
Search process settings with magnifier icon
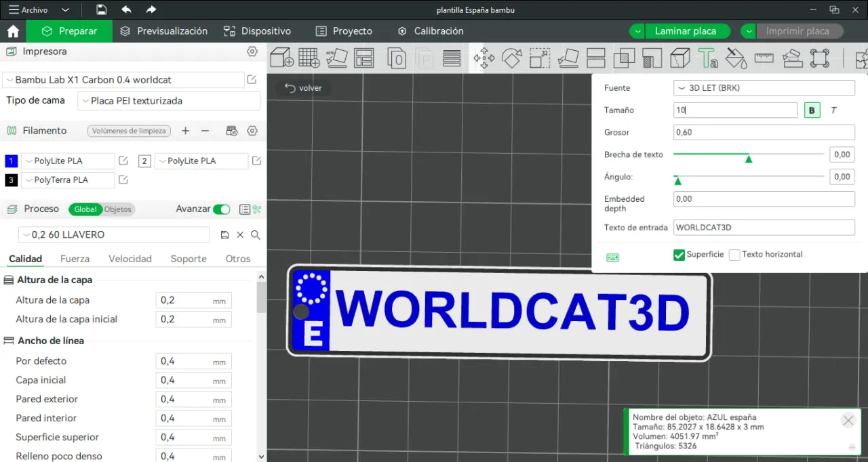point(256,235)
